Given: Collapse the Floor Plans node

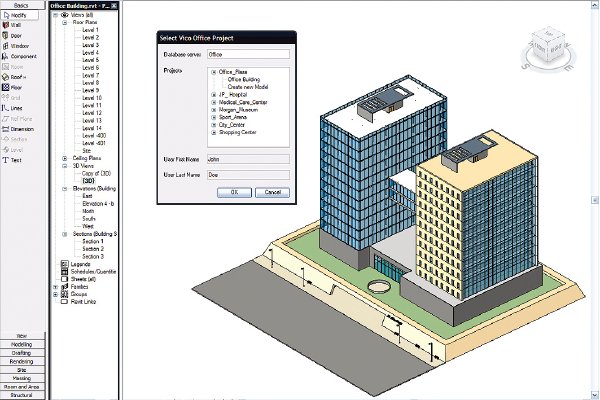Looking at the screenshot, I should tap(65, 23).
